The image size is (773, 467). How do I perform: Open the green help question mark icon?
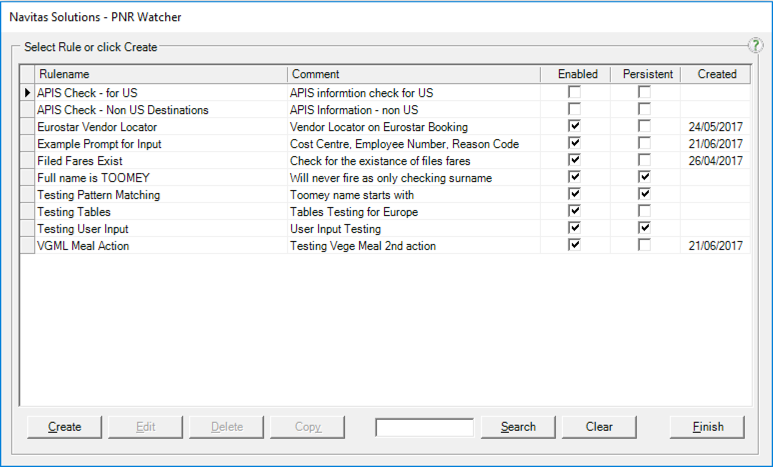pyautogui.click(x=755, y=45)
